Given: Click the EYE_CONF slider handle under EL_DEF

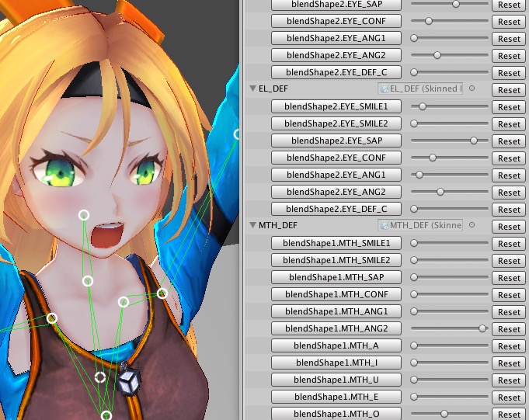Looking at the screenshot, I should coord(433,158).
